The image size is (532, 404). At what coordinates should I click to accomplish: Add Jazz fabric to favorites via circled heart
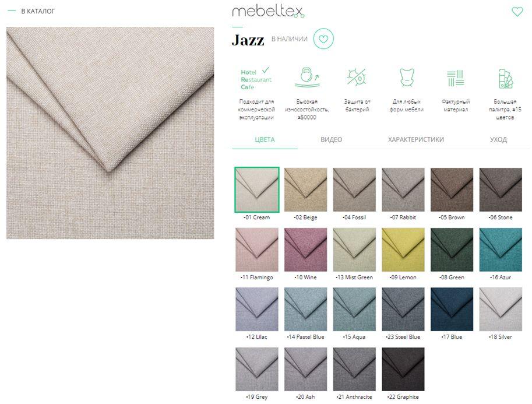[323, 38]
